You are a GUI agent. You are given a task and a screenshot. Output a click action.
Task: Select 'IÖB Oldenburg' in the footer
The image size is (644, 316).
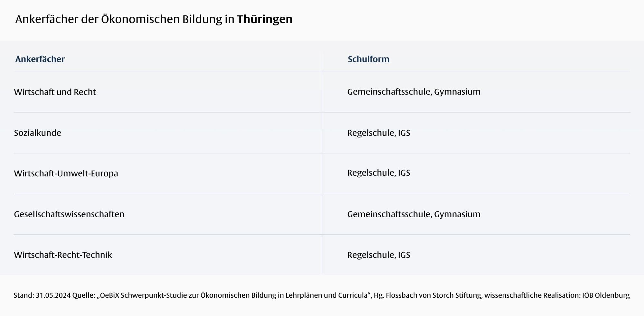(x=606, y=295)
